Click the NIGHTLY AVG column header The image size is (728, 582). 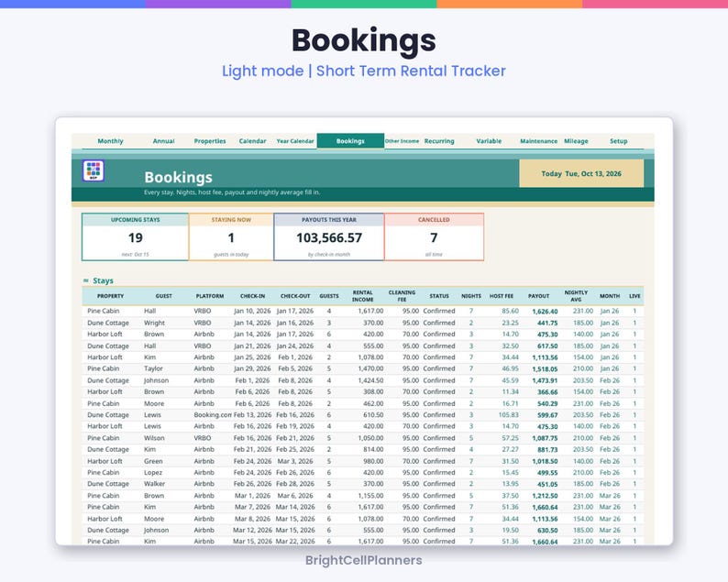pos(576,296)
